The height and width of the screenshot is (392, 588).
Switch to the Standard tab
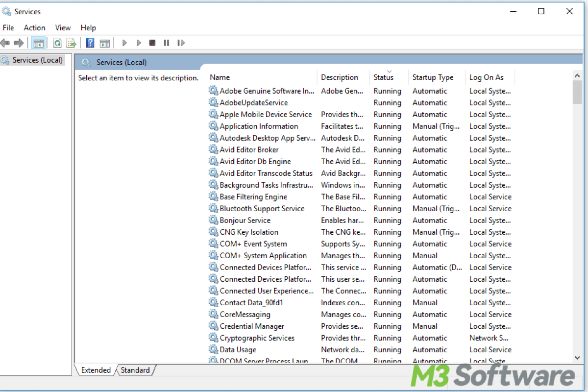[135, 370]
